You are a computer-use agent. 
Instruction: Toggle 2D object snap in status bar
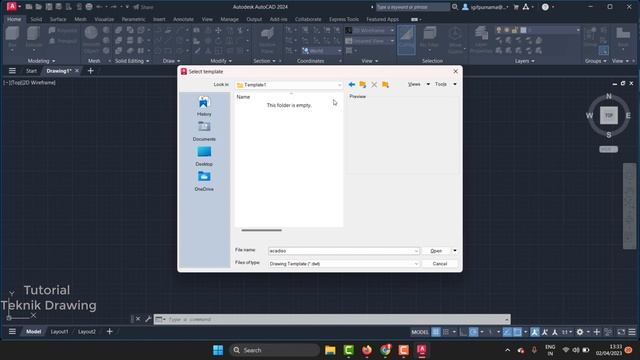tap(517, 332)
